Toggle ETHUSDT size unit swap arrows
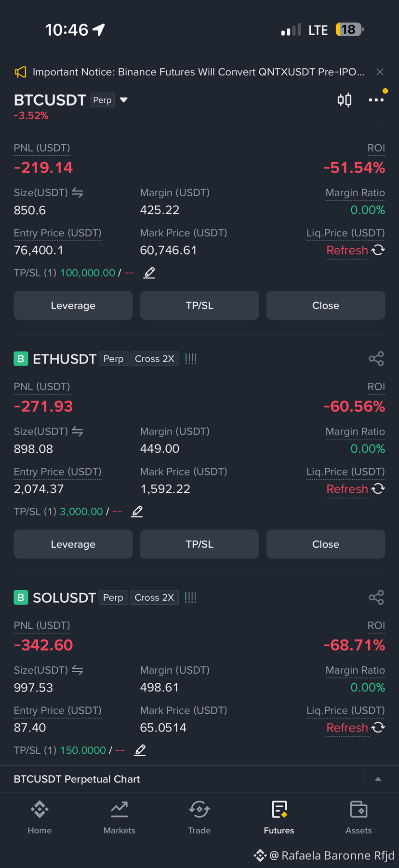 78,432
